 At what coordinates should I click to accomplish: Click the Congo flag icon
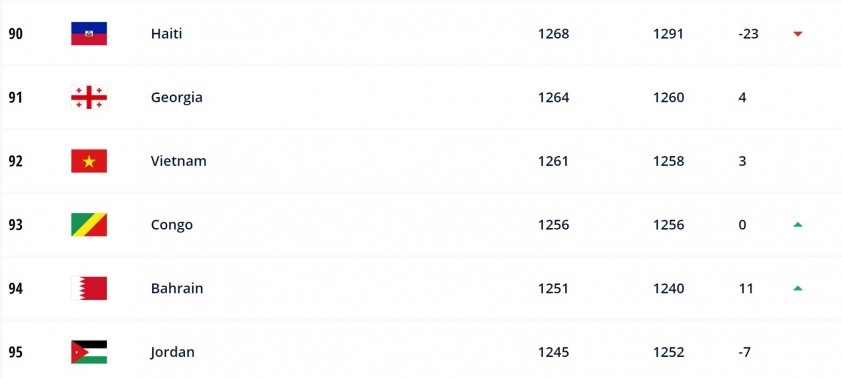(x=89, y=224)
